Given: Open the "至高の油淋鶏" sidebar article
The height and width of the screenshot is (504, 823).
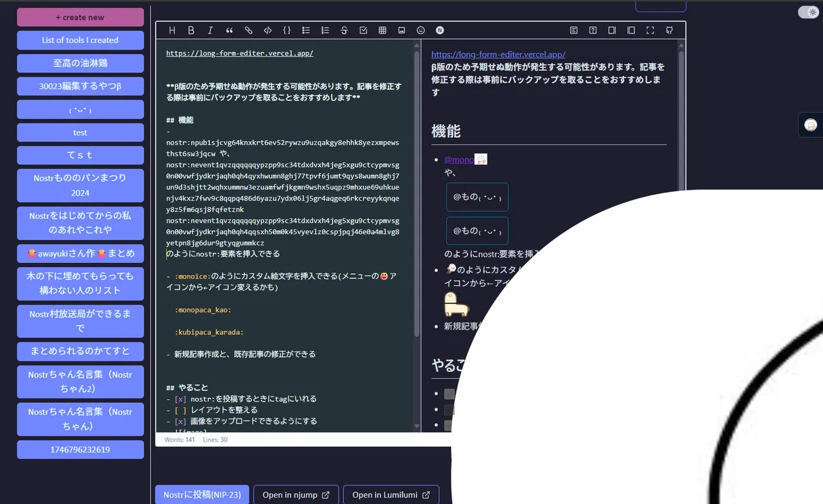Looking at the screenshot, I should [x=80, y=63].
